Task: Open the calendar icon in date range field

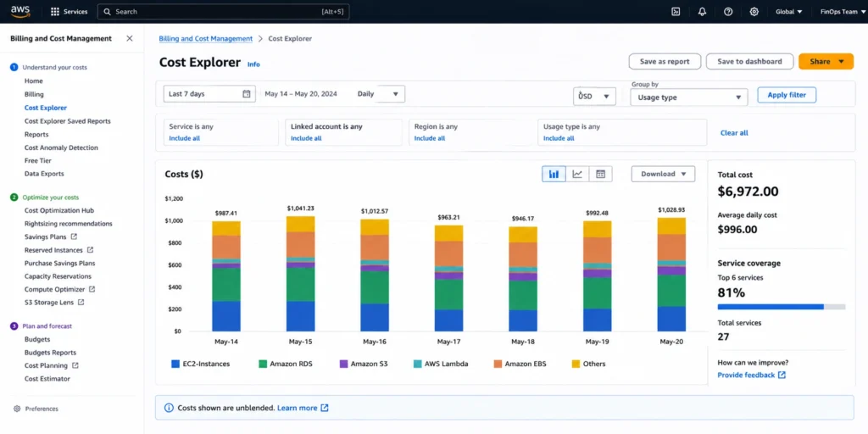Action: click(x=247, y=94)
